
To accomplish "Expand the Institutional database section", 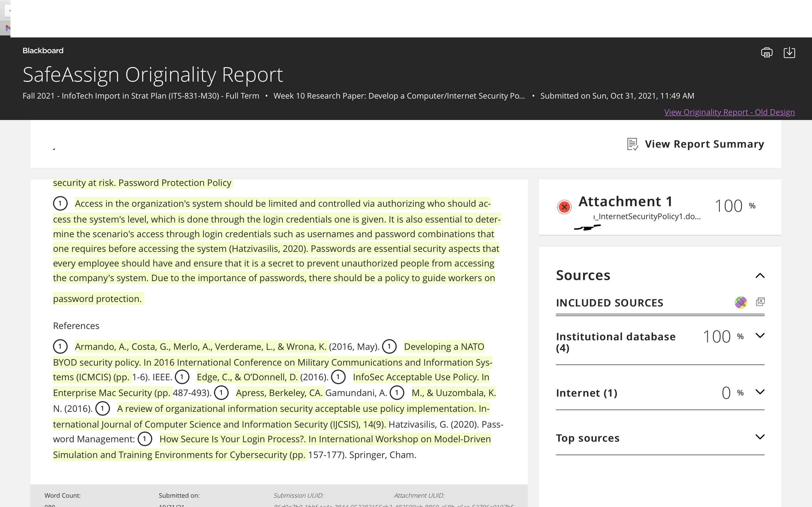I will click(760, 335).
